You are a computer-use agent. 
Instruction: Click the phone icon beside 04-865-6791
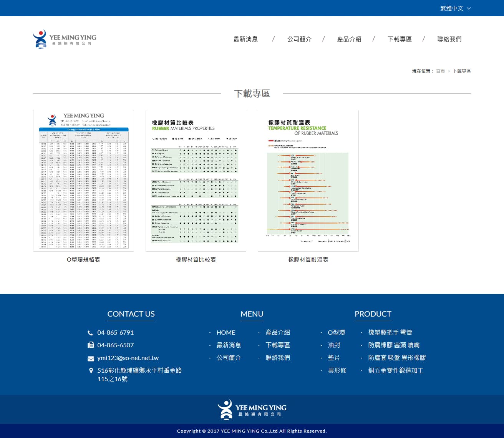pyautogui.click(x=90, y=333)
